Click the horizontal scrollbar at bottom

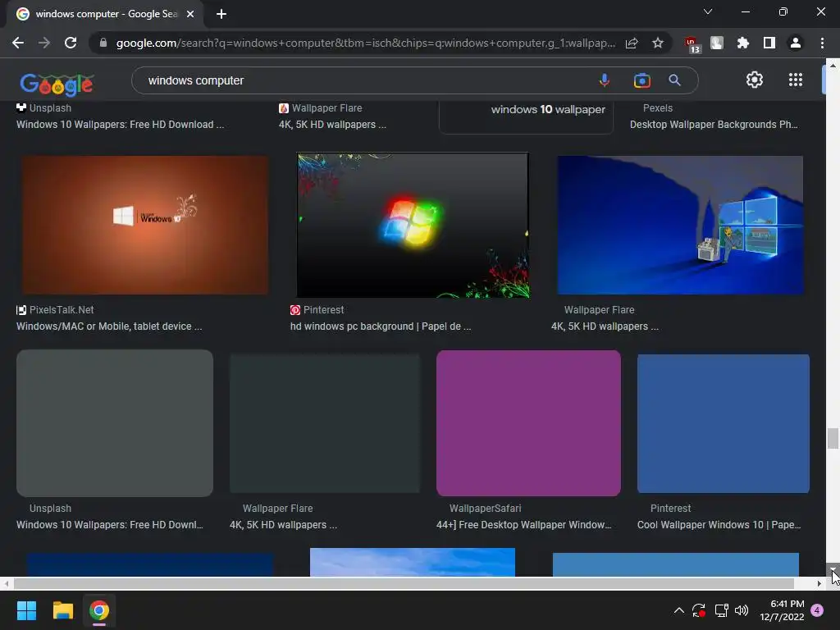pyautogui.click(x=404, y=583)
